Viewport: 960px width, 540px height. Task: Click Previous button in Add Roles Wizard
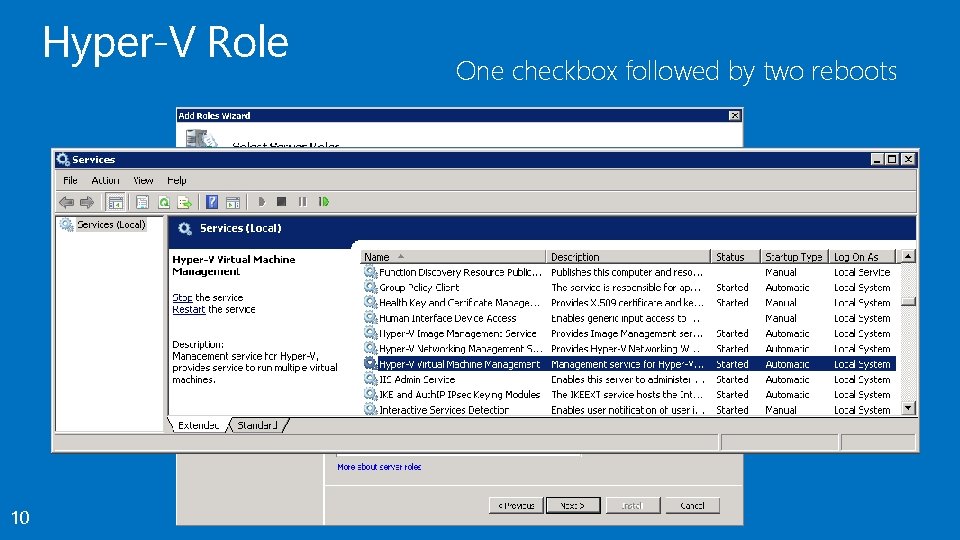pos(516,506)
